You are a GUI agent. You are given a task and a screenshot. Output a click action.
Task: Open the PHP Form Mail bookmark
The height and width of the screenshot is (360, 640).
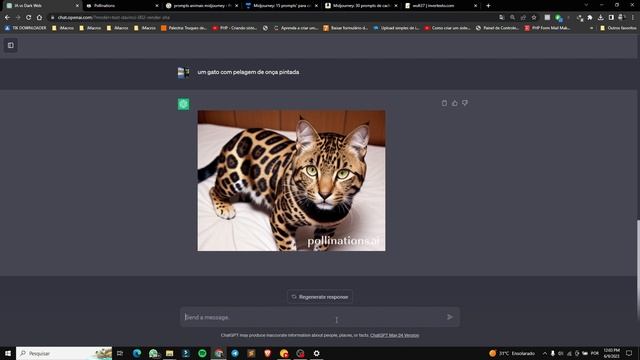pyautogui.click(x=547, y=28)
